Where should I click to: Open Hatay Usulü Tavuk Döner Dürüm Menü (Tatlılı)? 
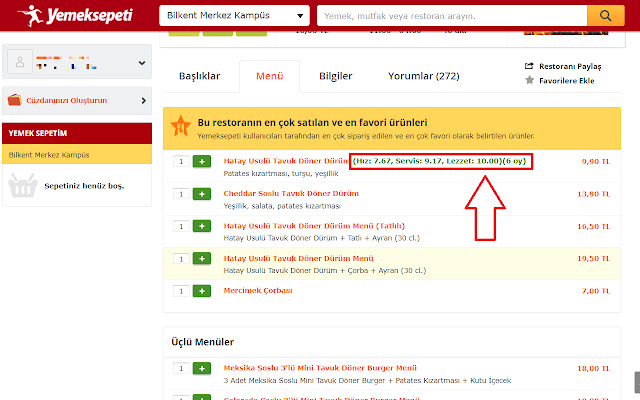(314, 226)
